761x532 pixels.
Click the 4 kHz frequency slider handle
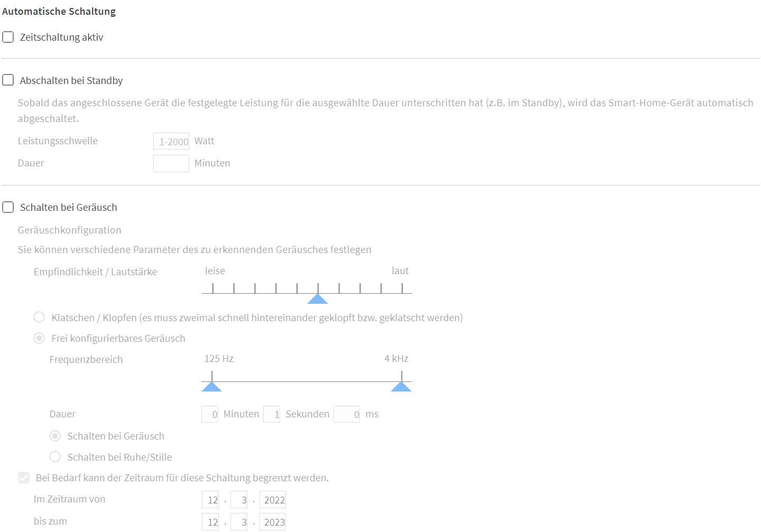[401, 387]
